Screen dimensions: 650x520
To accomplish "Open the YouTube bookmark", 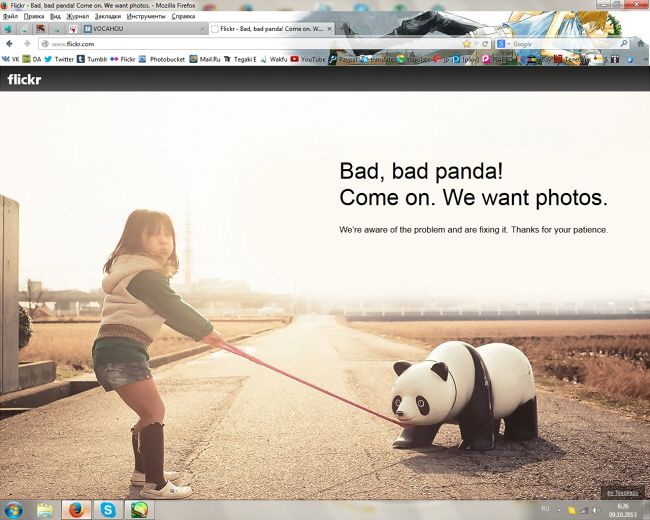I will [x=308, y=59].
